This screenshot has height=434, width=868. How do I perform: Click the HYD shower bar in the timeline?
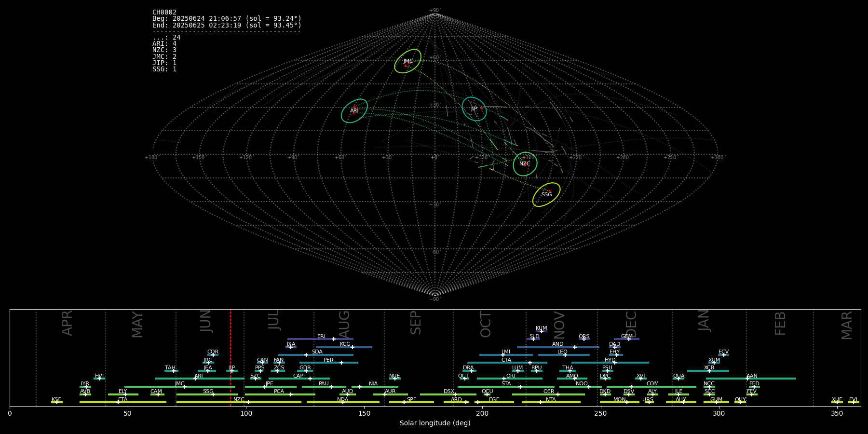click(610, 363)
